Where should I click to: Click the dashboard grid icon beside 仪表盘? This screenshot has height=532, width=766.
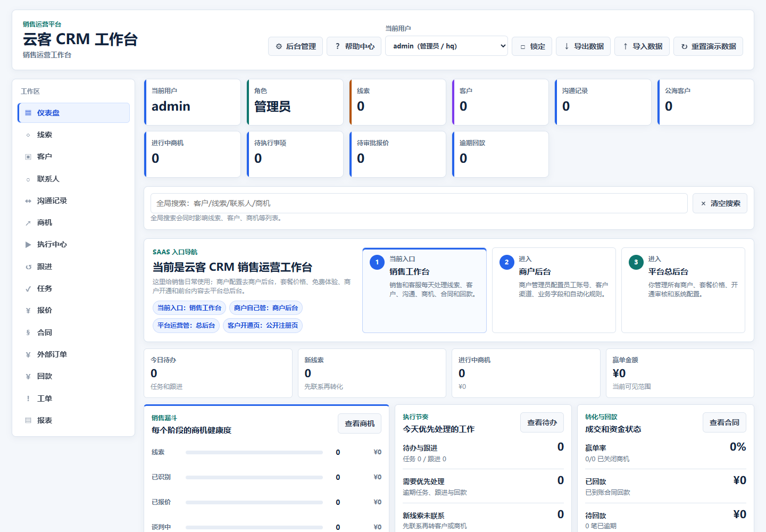coord(28,113)
